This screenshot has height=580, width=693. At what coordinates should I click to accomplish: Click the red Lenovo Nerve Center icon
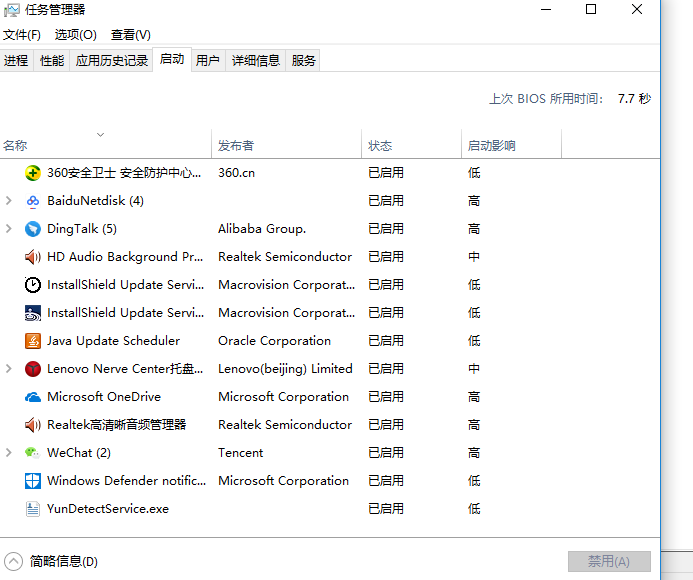point(33,369)
